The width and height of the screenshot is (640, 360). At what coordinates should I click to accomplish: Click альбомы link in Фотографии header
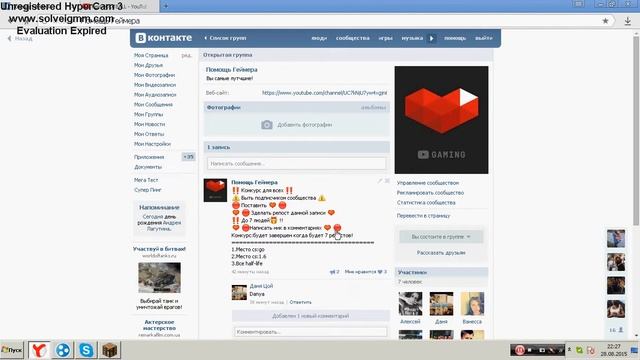click(373, 107)
